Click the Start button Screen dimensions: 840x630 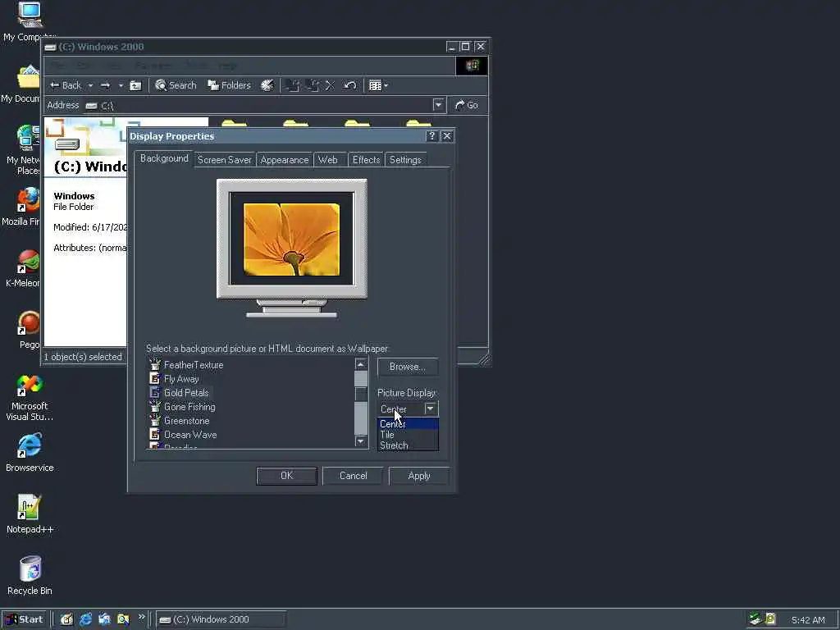click(x=25, y=619)
